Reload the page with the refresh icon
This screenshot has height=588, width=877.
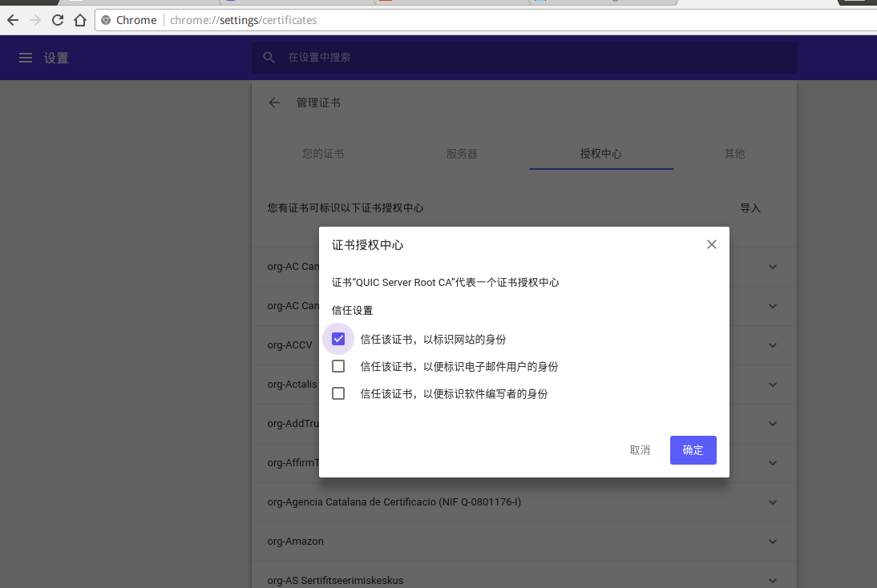tap(58, 20)
